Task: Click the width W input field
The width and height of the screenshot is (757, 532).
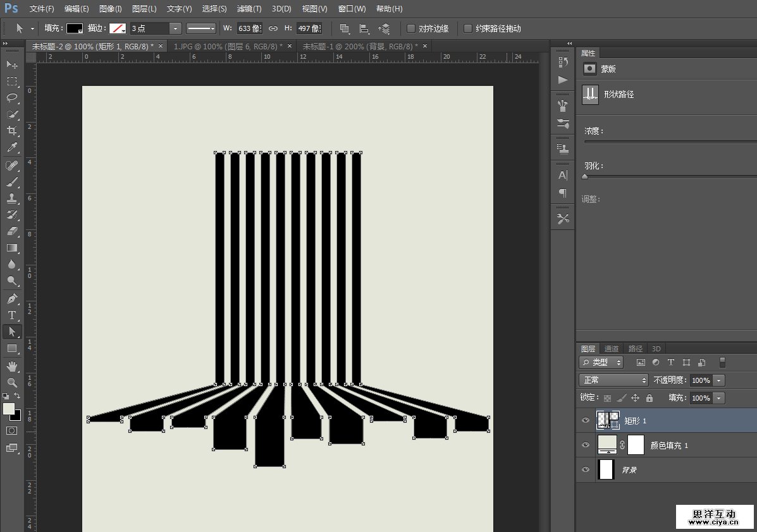Action: tap(249, 28)
